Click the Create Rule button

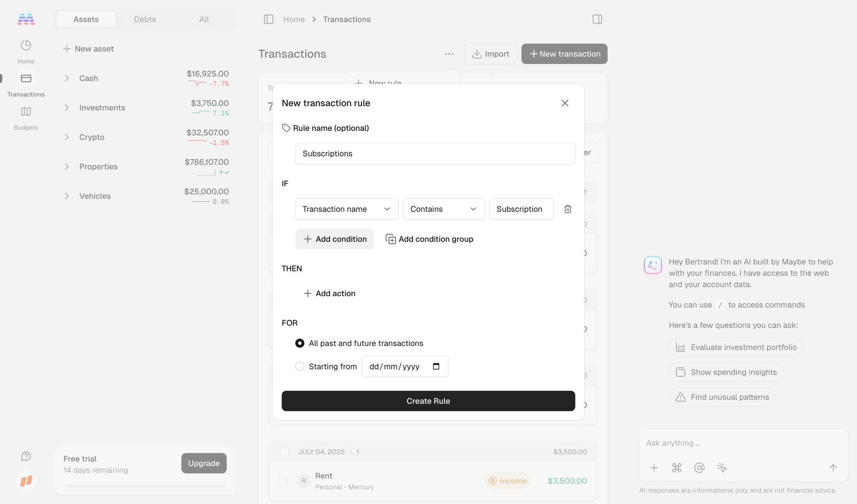tap(428, 401)
